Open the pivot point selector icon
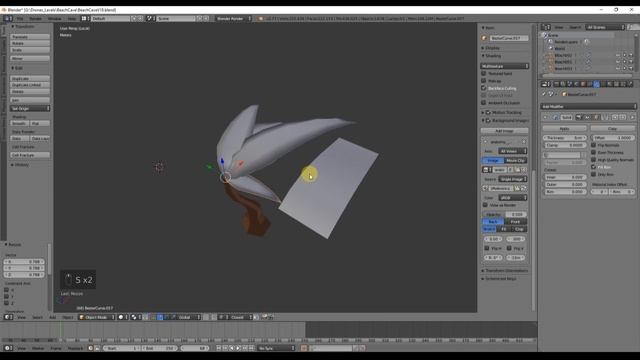 (135, 317)
